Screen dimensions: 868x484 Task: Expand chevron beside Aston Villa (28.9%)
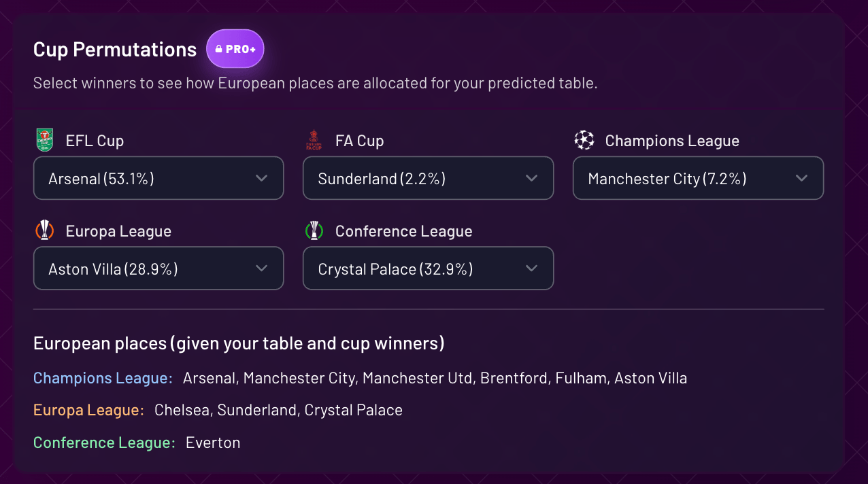[261, 269]
